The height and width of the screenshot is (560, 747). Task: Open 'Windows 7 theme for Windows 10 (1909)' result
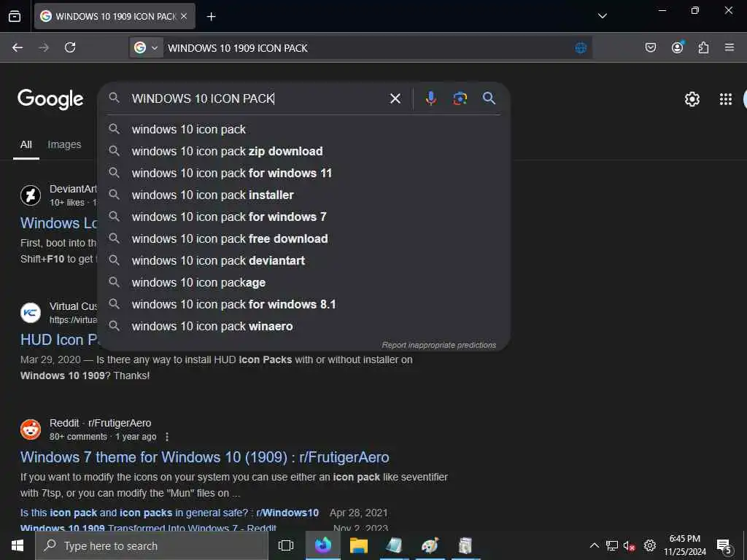204,458
